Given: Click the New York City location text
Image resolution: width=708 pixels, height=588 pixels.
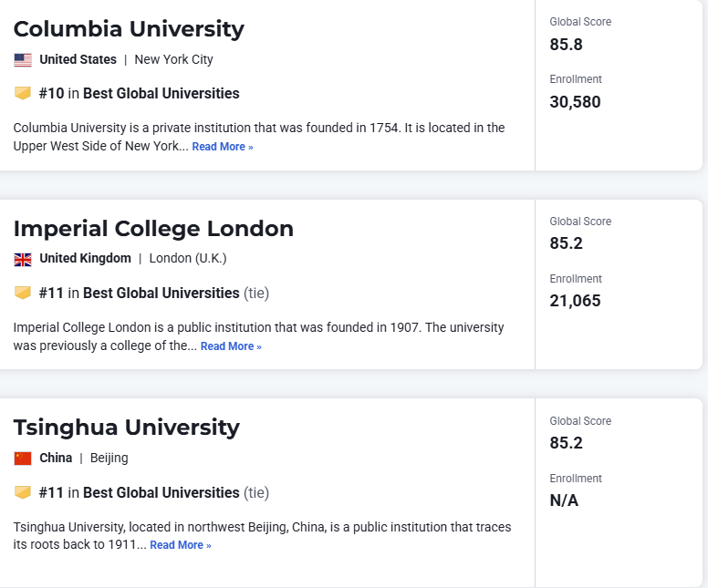Looking at the screenshot, I should click(x=174, y=59).
